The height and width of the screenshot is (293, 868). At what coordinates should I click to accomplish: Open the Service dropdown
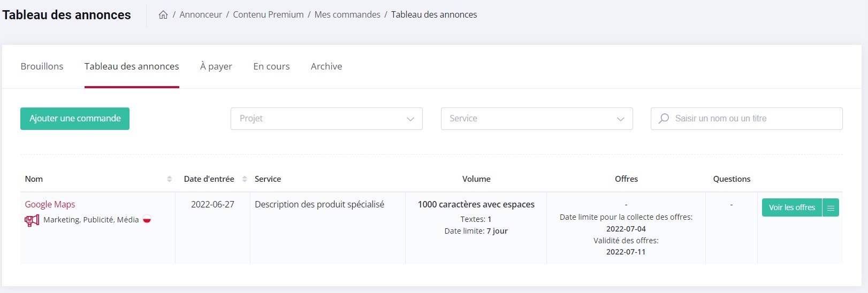point(537,119)
